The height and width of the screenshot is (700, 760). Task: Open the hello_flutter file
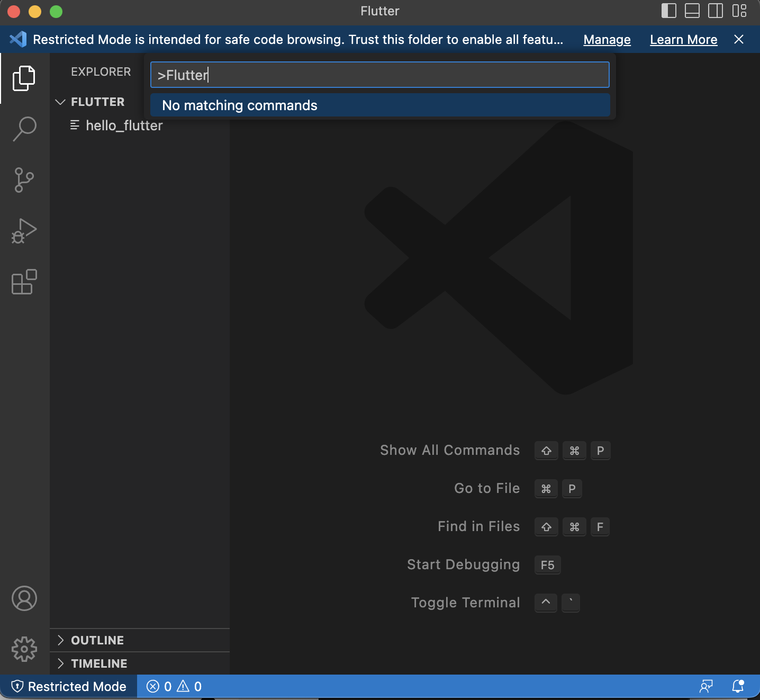click(x=116, y=125)
